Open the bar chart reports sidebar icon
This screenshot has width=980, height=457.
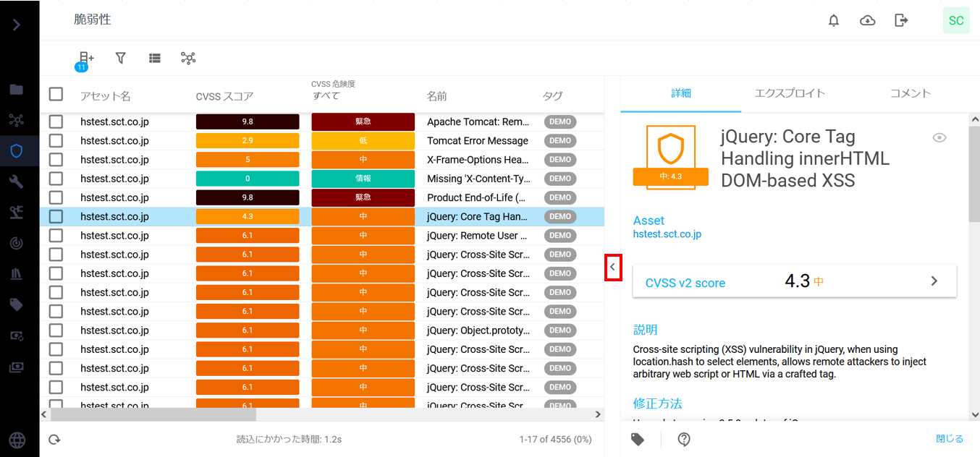pos(17,274)
